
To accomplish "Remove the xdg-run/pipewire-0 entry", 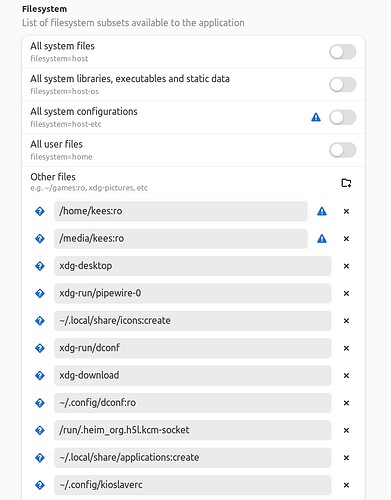I will coord(346,293).
